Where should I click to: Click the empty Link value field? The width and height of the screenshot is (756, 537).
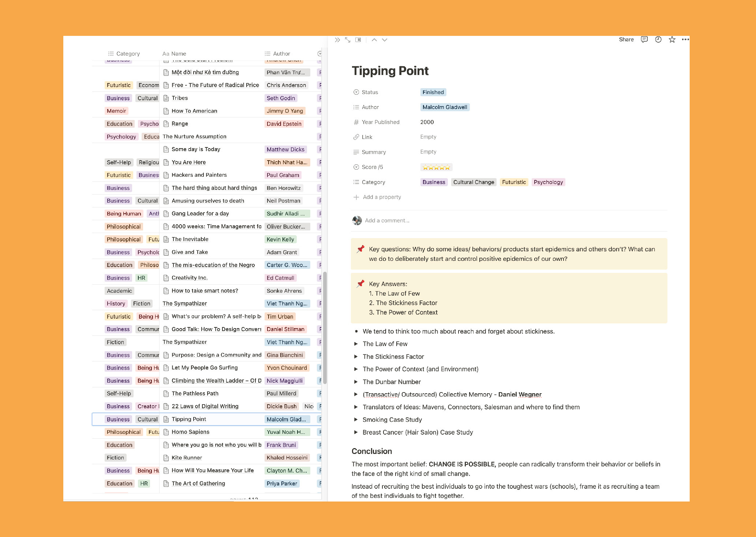[428, 137]
